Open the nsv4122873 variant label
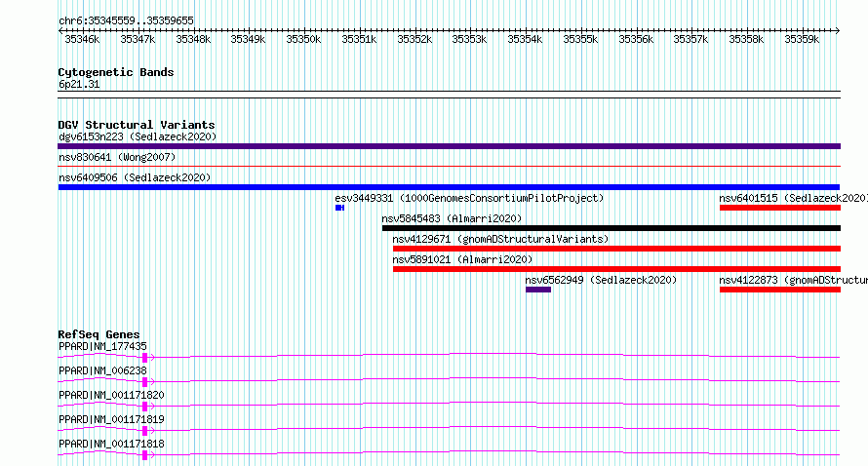868x466 pixels. pos(793,280)
